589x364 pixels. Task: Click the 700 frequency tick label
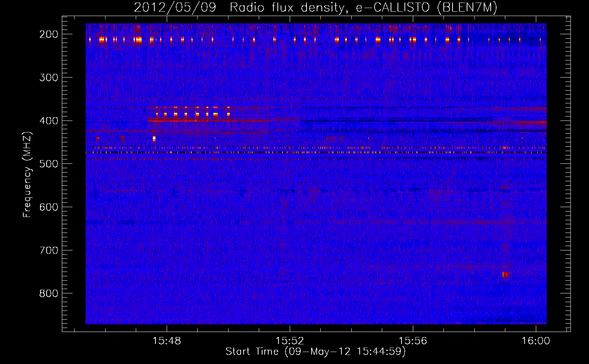pos(49,250)
